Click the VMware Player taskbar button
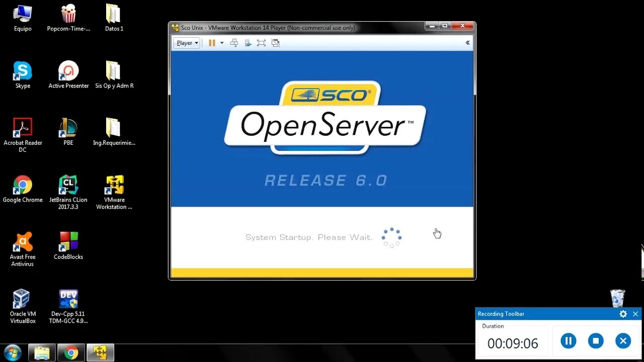The image size is (644, 362). [x=100, y=353]
